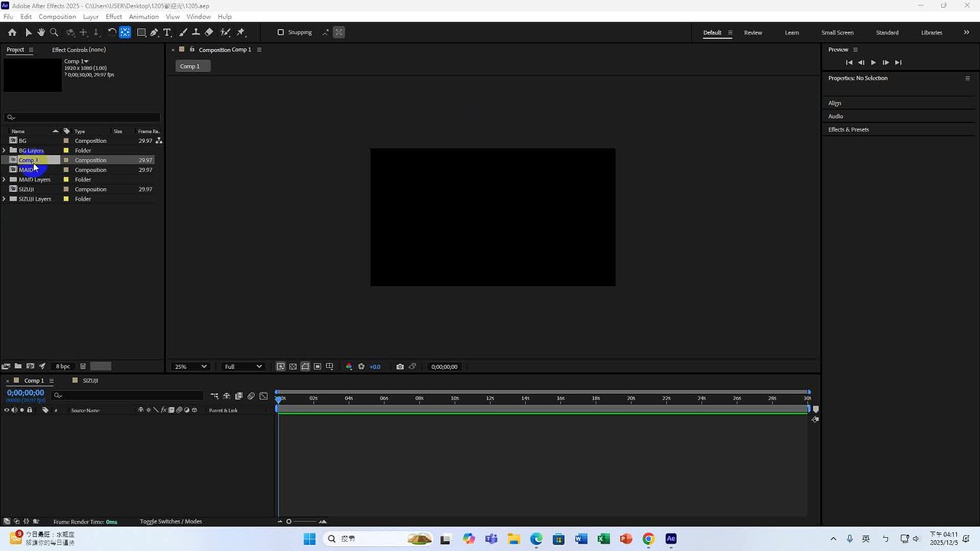Enable the Snapping checkbox
980x551 pixels.
280,32
